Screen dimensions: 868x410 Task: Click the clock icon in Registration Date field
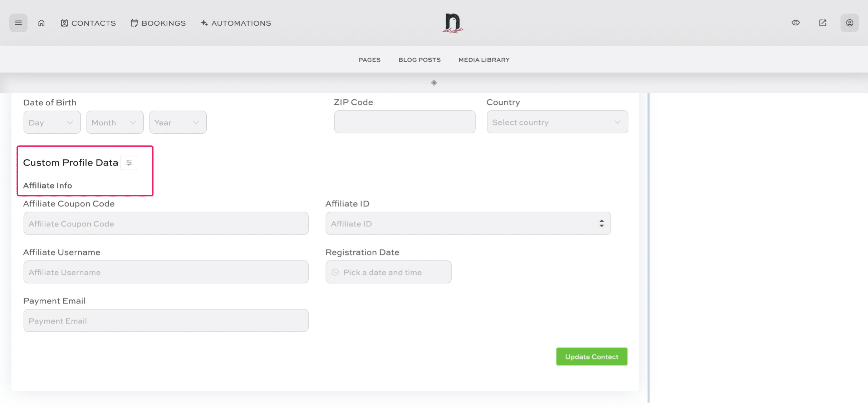[x=335, y=272]
